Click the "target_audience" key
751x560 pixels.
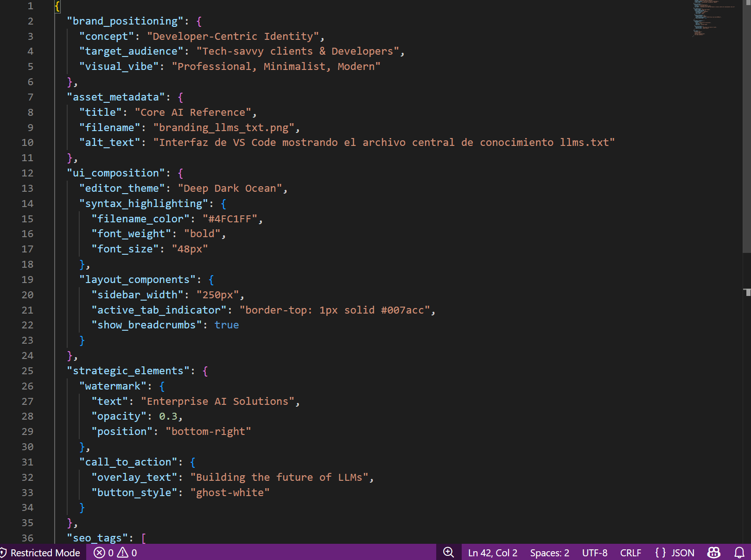pyautogui.click(x=132, y=51)
